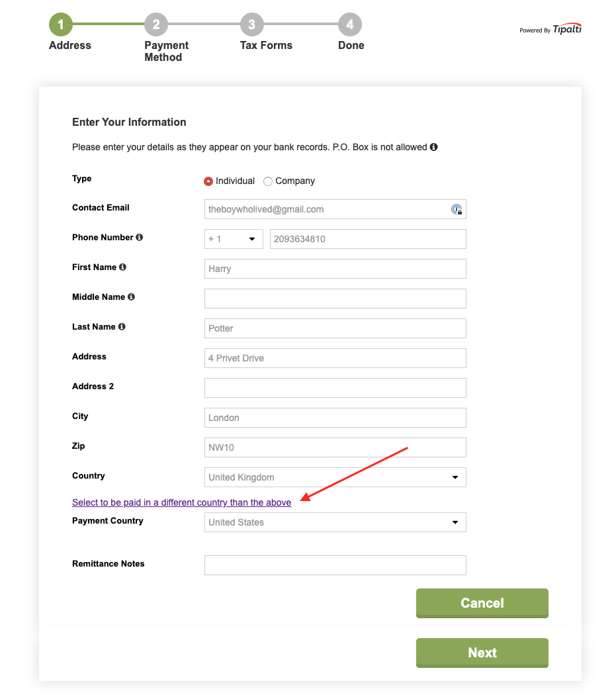616x697 pixels.
Task: Click the different payment country link
Action: (181, 502)
